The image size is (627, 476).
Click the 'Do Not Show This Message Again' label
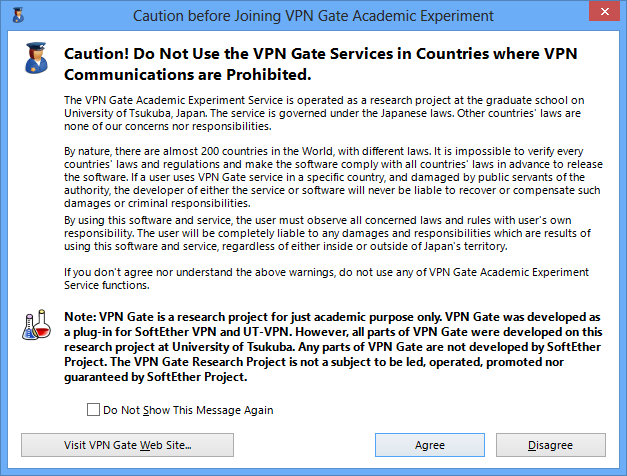point(188,410)
